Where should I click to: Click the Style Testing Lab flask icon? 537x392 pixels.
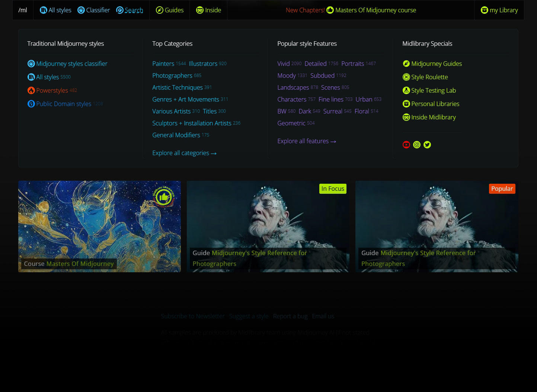tap(406, 90)
